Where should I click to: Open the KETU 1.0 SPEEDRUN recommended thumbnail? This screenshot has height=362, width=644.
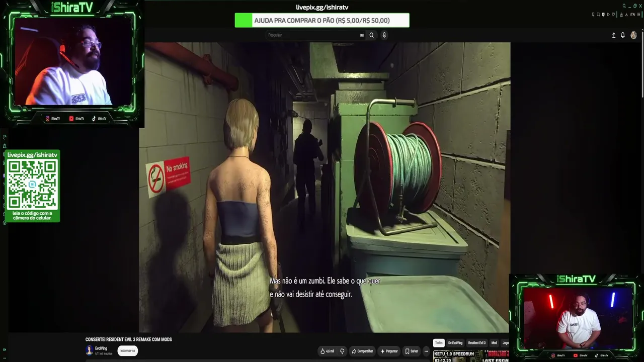470,356
